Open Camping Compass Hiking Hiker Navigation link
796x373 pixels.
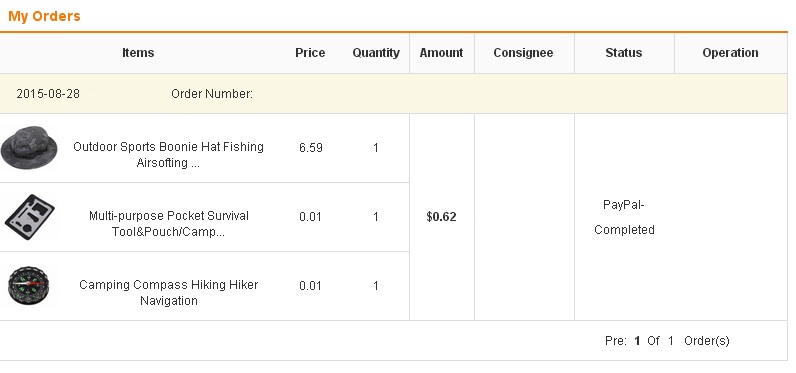[x=169, y=292]
